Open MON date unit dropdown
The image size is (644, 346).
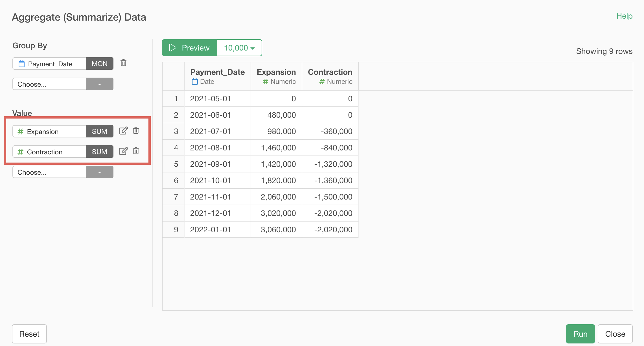click(99, 64)
